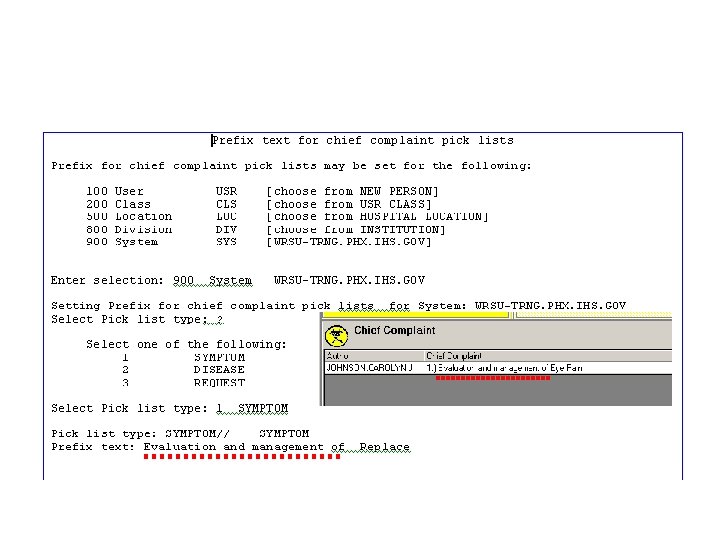Click the '3 REQUEST' list option

tap(184, 382)
